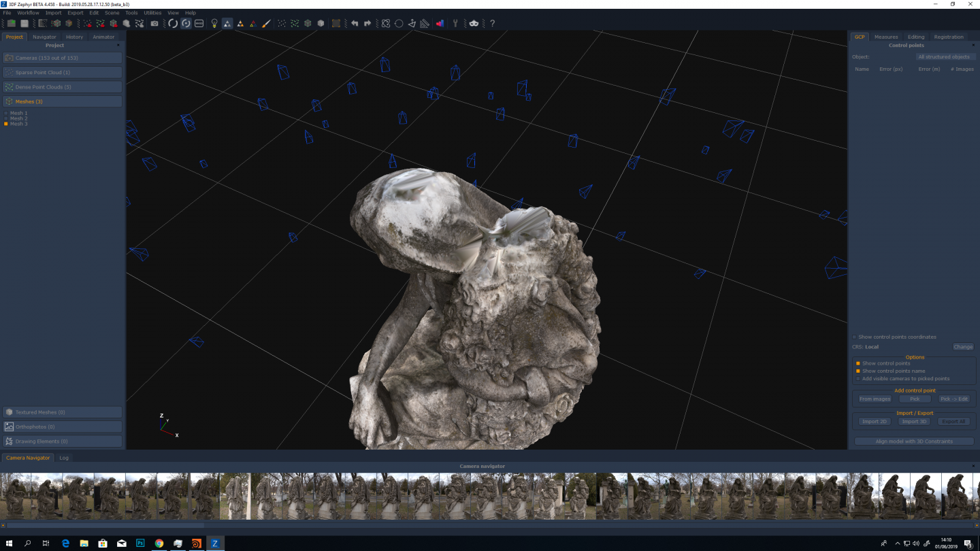Open the Utilities menu
980x551 pixels.
[x=152, y=13]
